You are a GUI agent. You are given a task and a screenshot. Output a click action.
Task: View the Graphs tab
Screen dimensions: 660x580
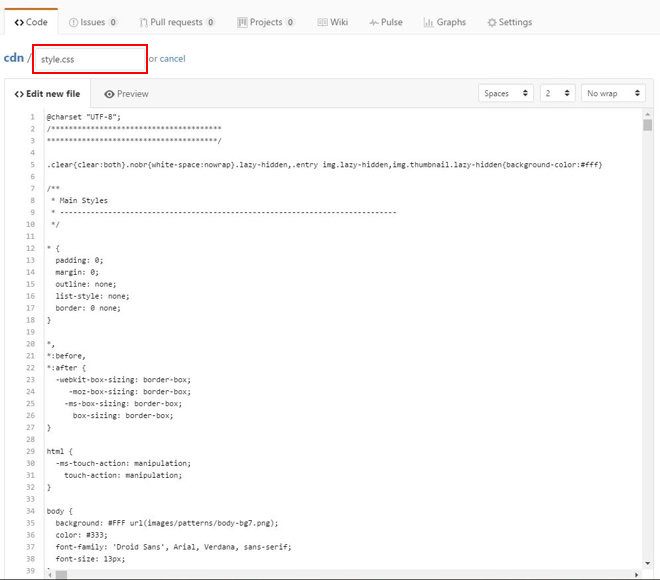444,22
